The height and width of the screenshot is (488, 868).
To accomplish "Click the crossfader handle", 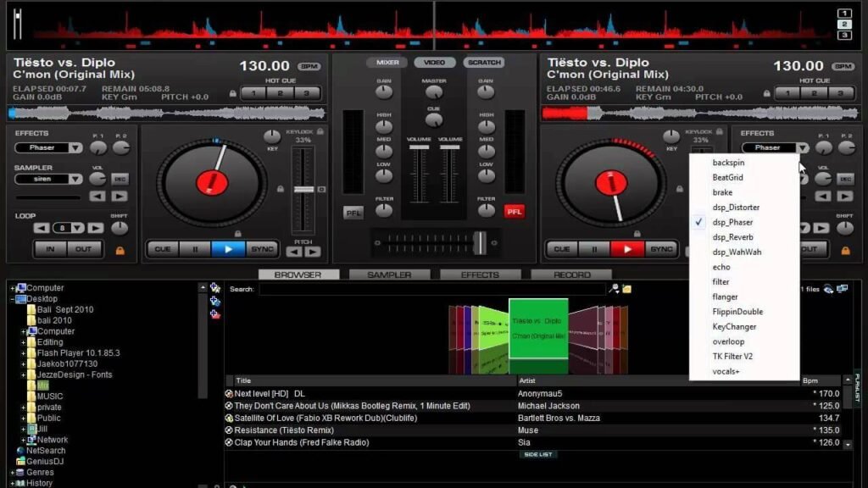I will tap(480, 243).
